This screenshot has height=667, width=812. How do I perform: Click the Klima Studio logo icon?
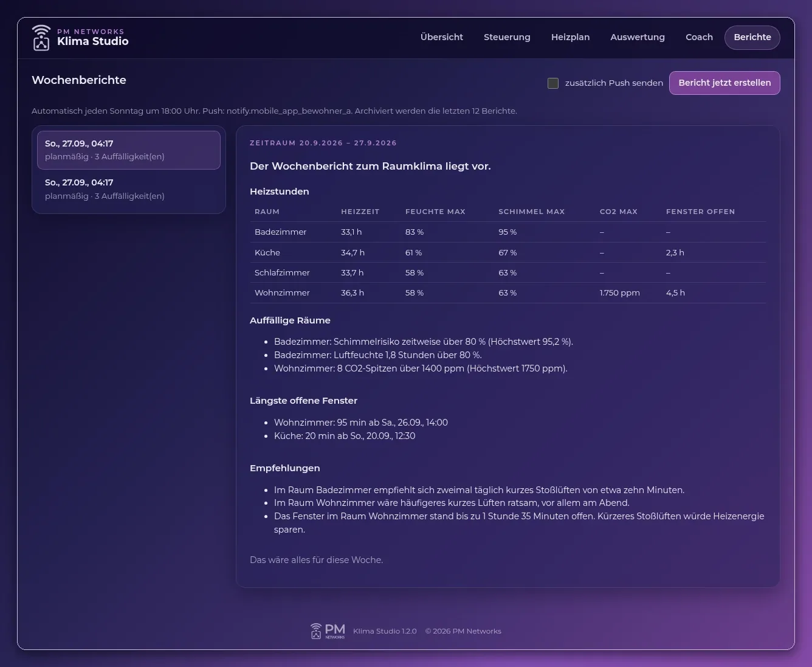(41, 38)
